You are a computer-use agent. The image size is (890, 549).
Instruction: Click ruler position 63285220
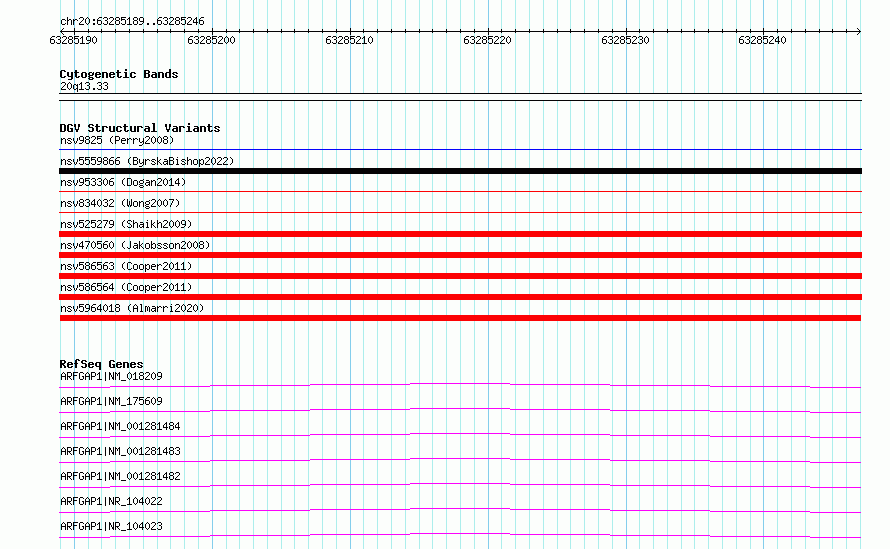point(487,40)
